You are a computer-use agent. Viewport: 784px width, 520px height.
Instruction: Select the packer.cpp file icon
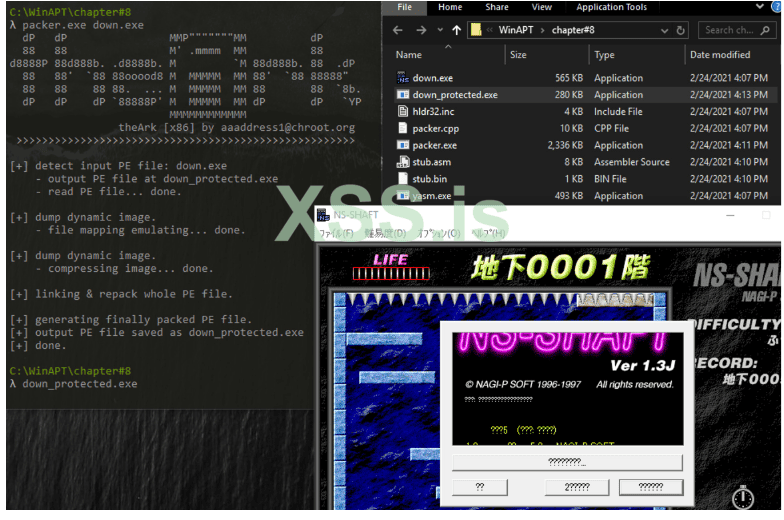[402, 128]
